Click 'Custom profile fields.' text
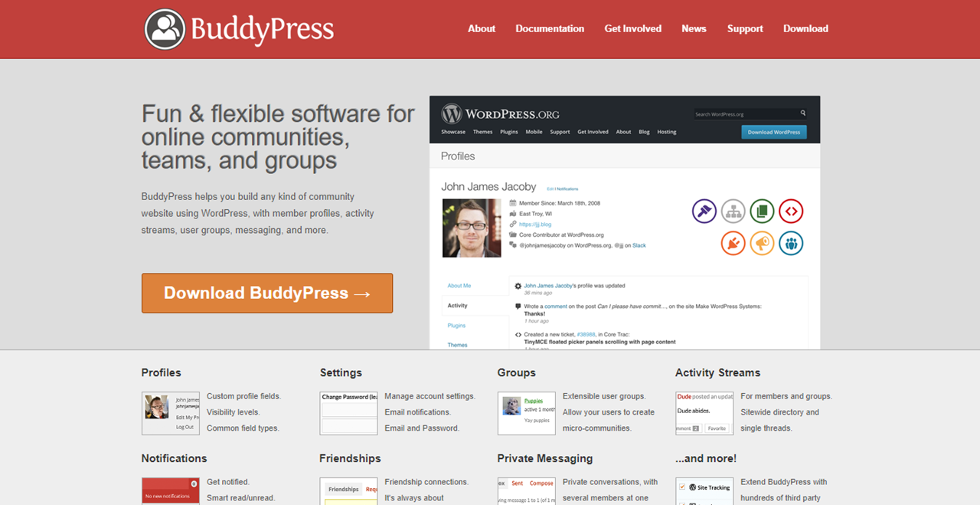The width and height of the screenshot is (980, 505). pyautogui.click(x=243, y=396)
